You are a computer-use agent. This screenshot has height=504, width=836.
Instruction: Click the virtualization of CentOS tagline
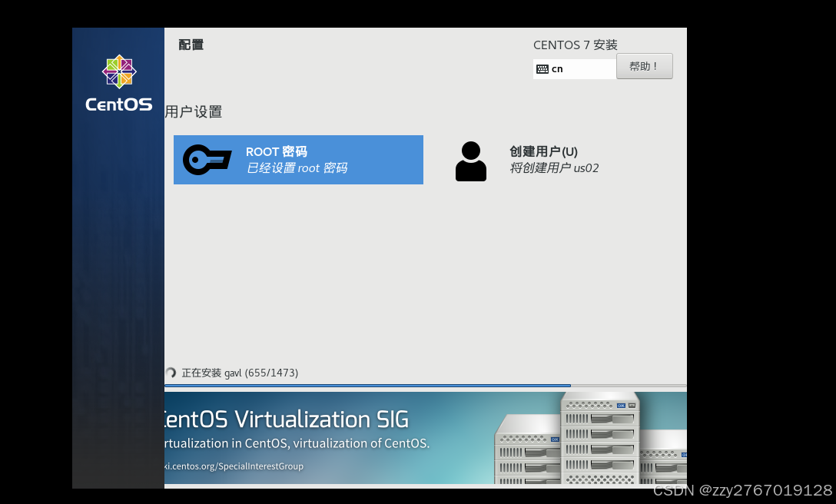click(297, 443)
